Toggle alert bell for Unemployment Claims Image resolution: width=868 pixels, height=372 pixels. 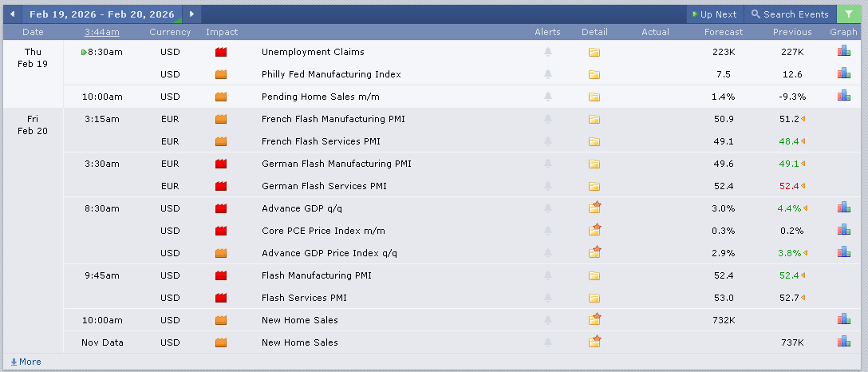point(547,52)
